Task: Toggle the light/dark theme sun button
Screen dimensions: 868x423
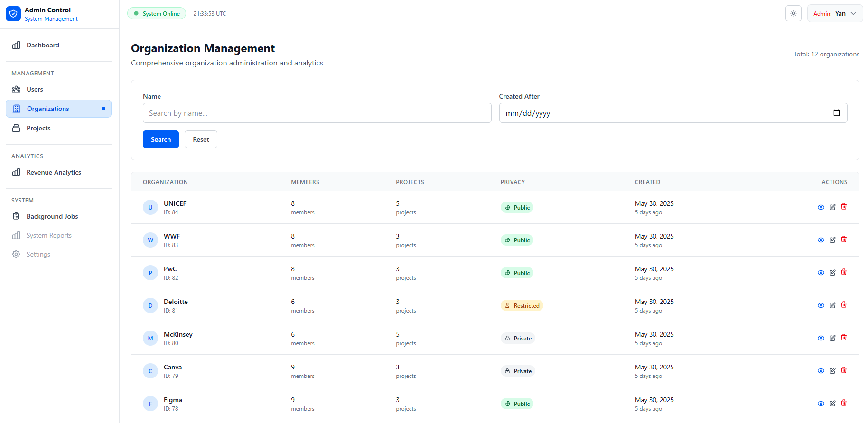Action: (x=793, y=14)
